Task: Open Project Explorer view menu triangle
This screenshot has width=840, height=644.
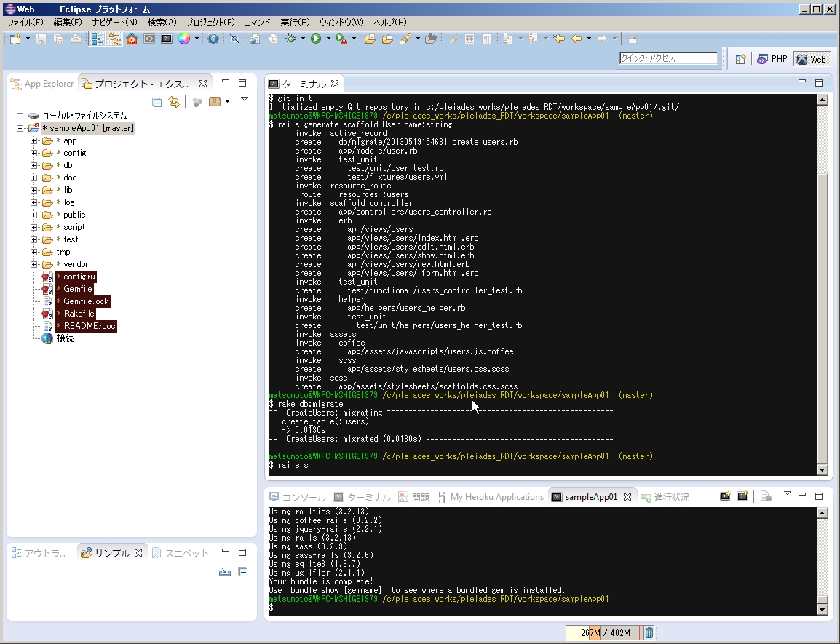Action: (x=245, y=99)
